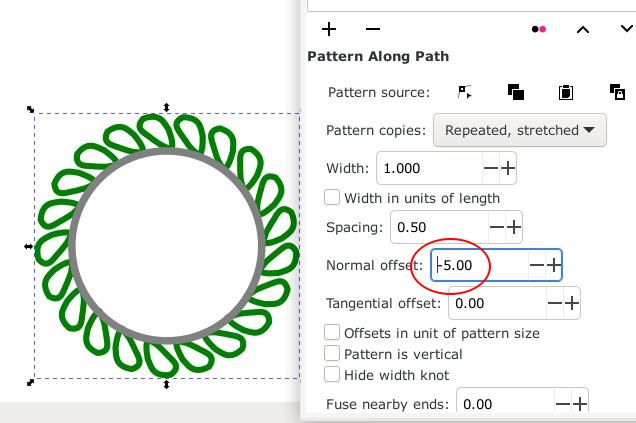Edit pattern source on-canvas icon
The width and height of the screenshot is (636, 423).
(x=465, y=92)
